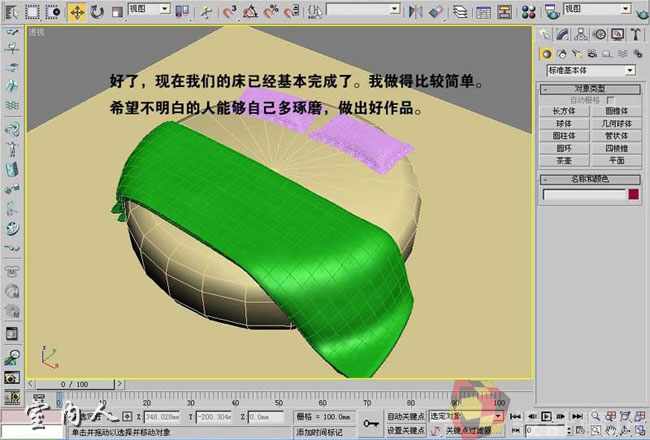Choose the Select and Scale tool
The image size is (650, 440).
(117, 12)
